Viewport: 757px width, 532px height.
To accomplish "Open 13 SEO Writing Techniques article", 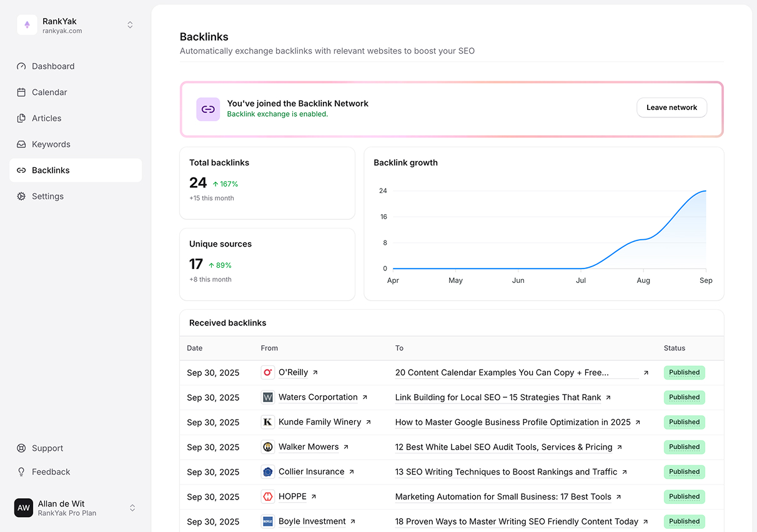I will (506, 472).
